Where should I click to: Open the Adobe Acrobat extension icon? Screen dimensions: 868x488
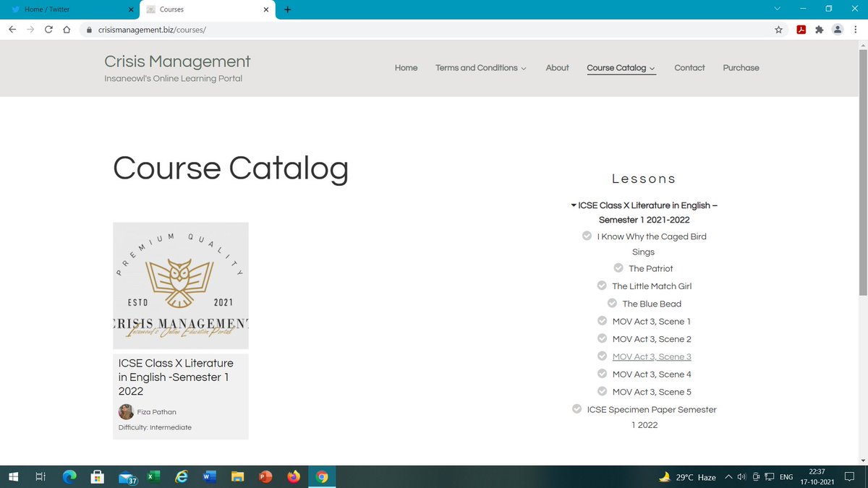(801, 30)
